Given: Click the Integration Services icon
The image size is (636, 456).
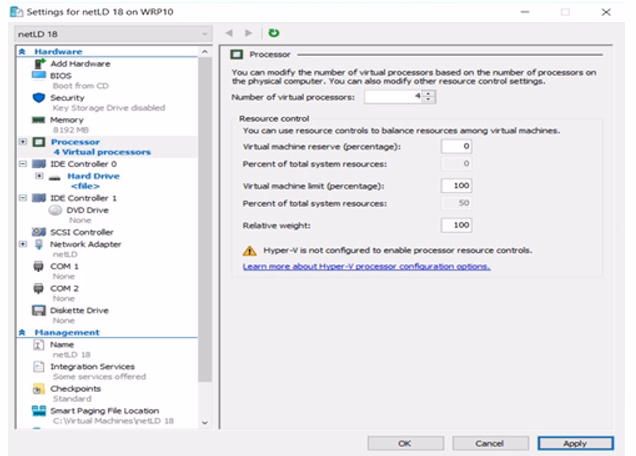Looking at the screenshot, I should pos(39,367).
